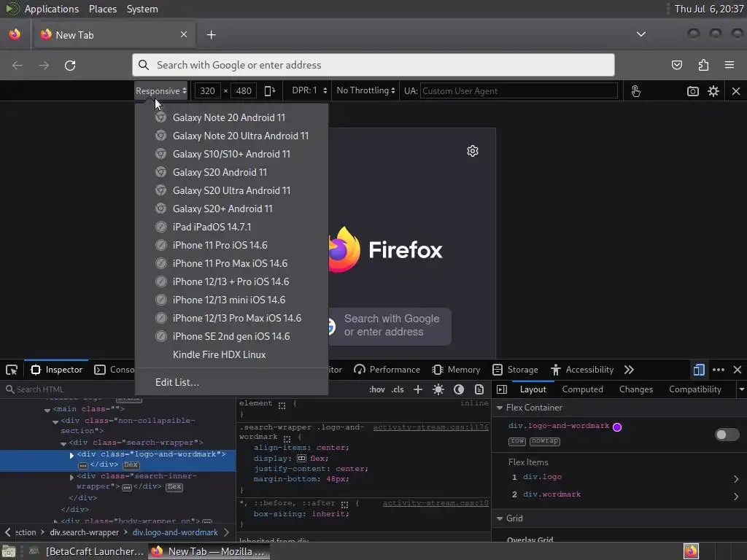Pick flex overlay purple color swatch
This screenshot has height=560, width=747.
pyautogui.click(x=617, y=427)
